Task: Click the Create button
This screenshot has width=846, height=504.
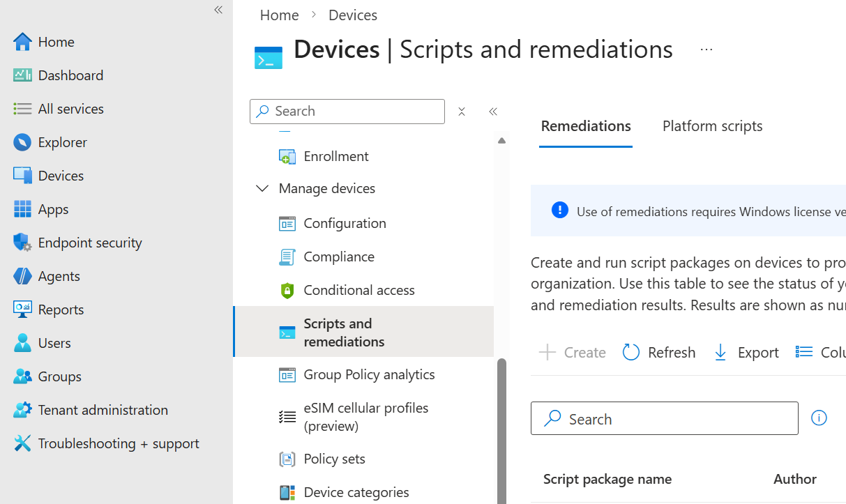Action: [x=572, y=352]
